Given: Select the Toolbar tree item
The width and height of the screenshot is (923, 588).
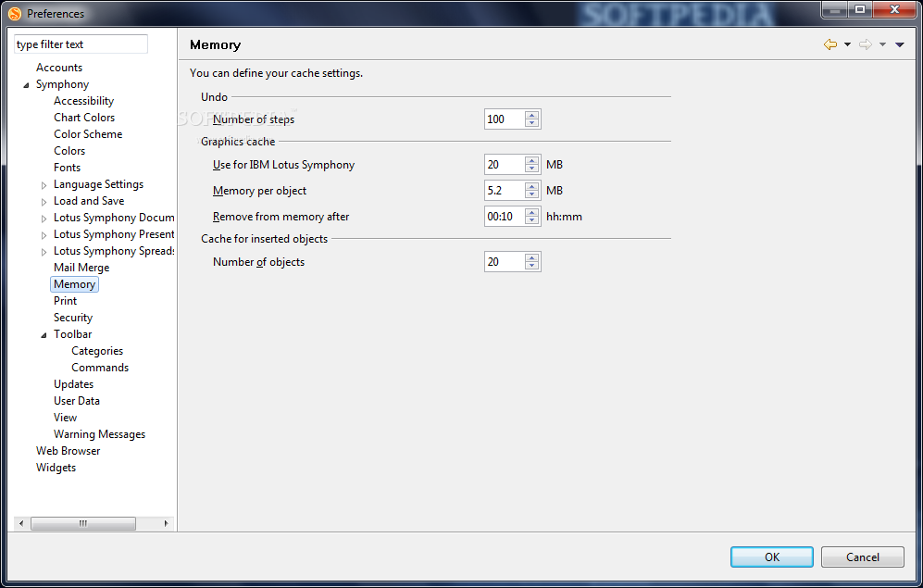Looking at the screenshot, I should (x=72, y=333).
